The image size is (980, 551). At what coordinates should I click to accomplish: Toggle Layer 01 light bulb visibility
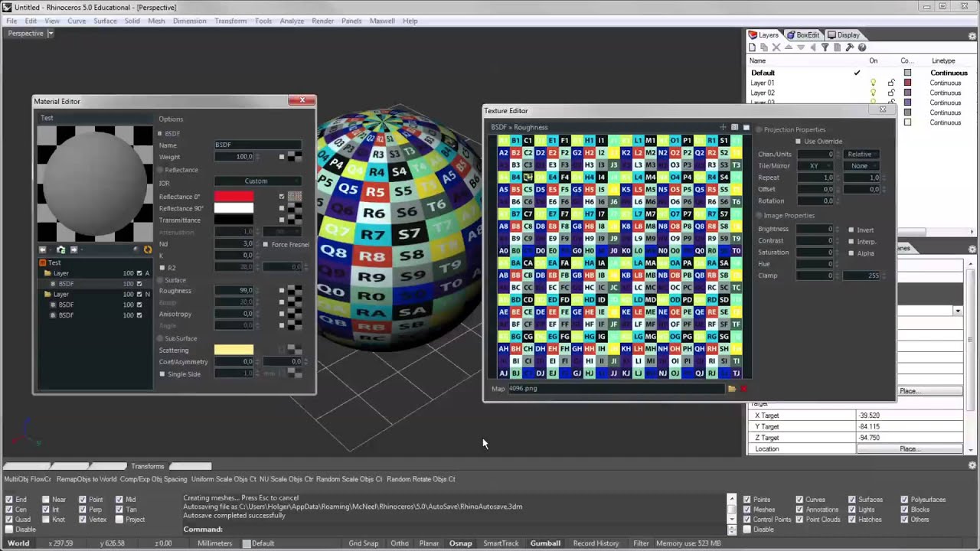point(874,83)
